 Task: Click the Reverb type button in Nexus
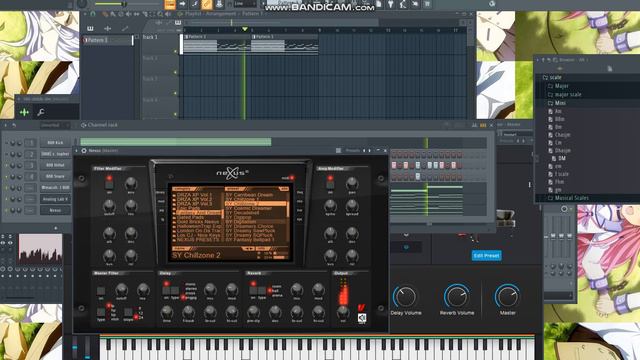pyautogui.click(x=262, y=291)
